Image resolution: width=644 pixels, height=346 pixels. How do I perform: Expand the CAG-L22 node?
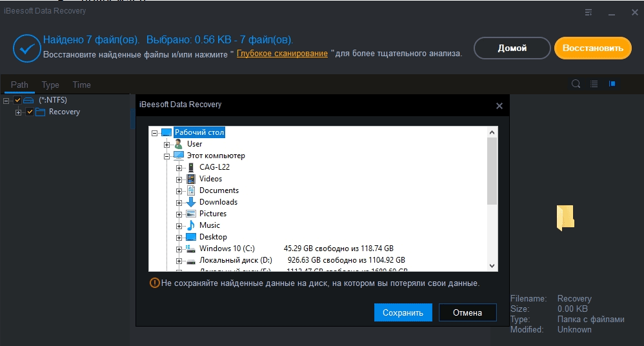pyautogui.click(x=179, y=168)
